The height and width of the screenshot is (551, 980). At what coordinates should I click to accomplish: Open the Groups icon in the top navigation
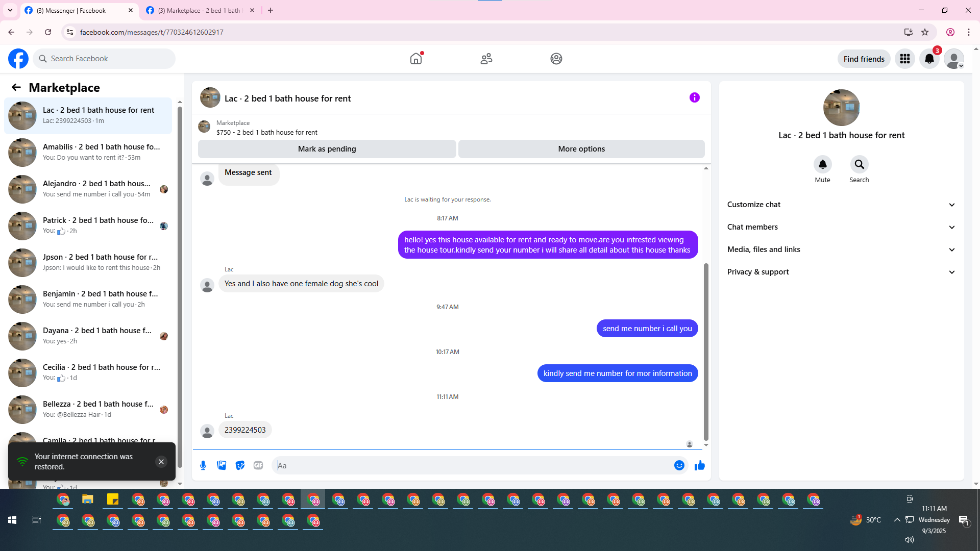pos(556,59)
